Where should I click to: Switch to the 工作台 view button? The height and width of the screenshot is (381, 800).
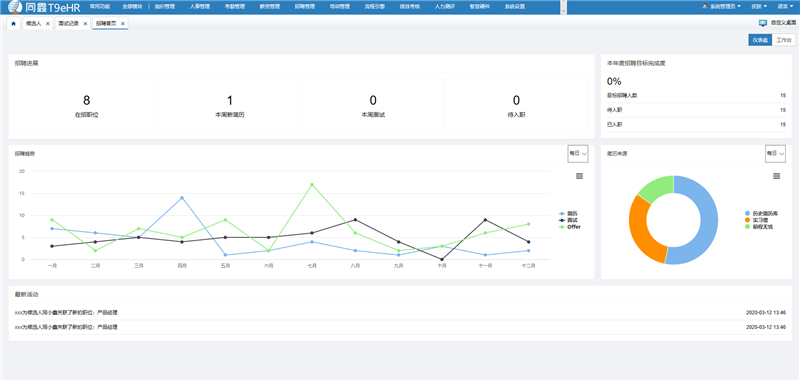[x=784, y=40]
